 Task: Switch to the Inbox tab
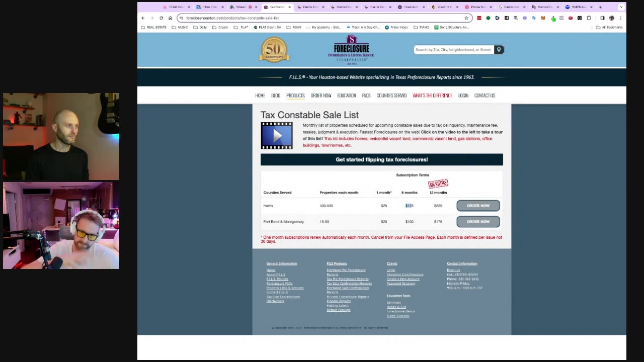(x=209, y=7)
